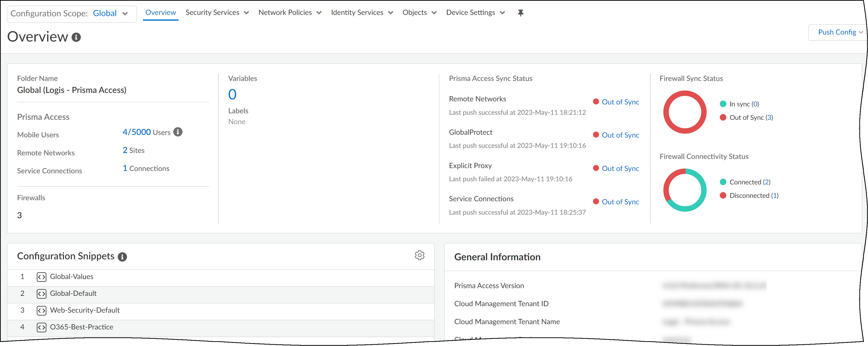Open Configuration Snippets settings gear

419,255
